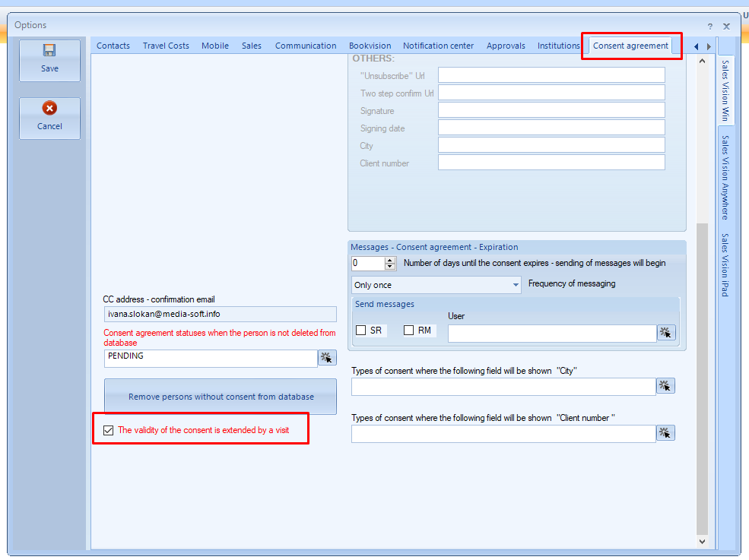The height and width of the screenshot is (560, 749).
Task: Switch to the Travel Costs tab
Action: click(x=166, y=46)
